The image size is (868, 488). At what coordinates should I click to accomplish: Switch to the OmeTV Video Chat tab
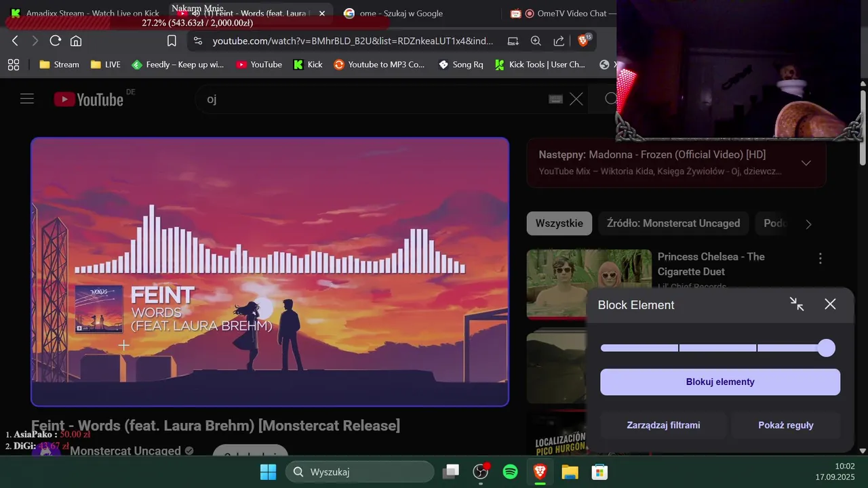pyautogui.click(x=563, y=13)
